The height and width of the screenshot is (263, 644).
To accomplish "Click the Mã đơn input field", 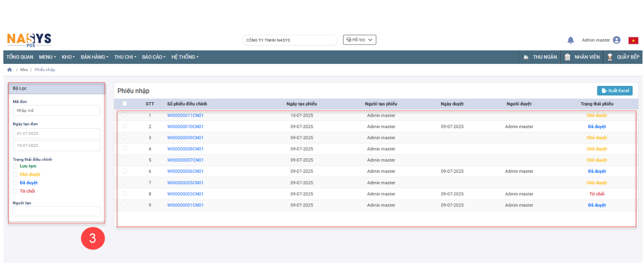I will [56, 110].
